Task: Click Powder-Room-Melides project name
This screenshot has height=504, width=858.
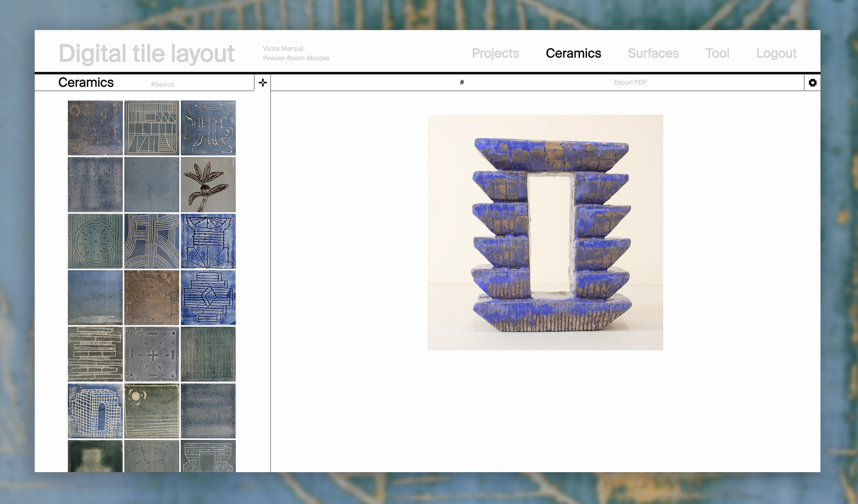Action: [x=296, y=58]
